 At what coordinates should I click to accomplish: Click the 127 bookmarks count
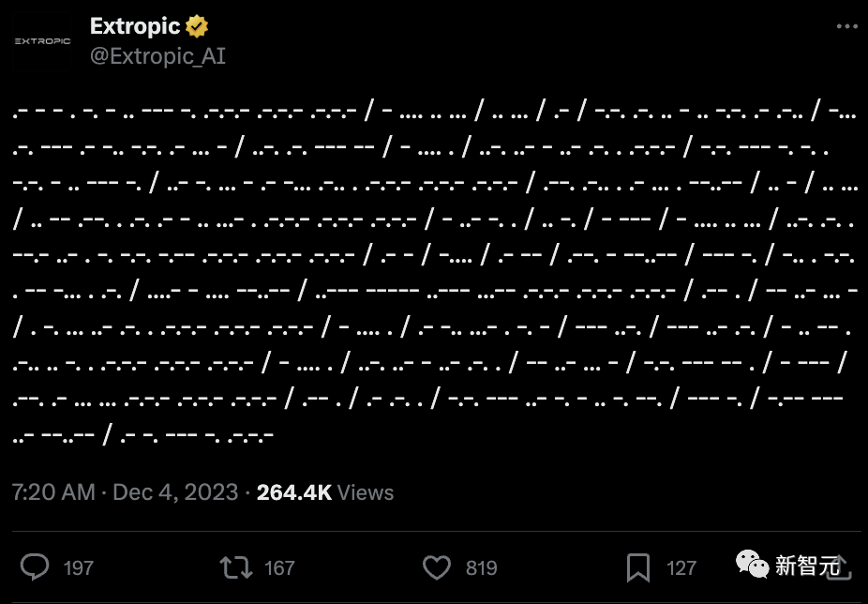681,568
